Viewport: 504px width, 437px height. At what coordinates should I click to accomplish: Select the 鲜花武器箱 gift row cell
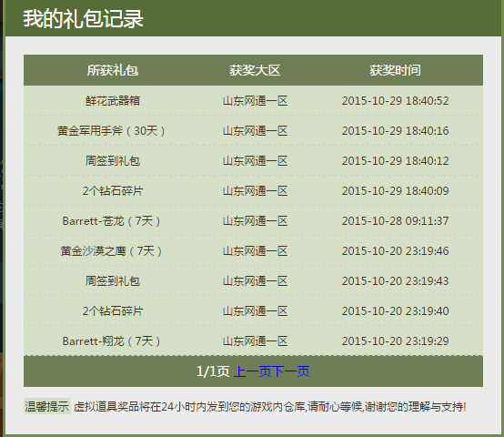coord(113,101)
